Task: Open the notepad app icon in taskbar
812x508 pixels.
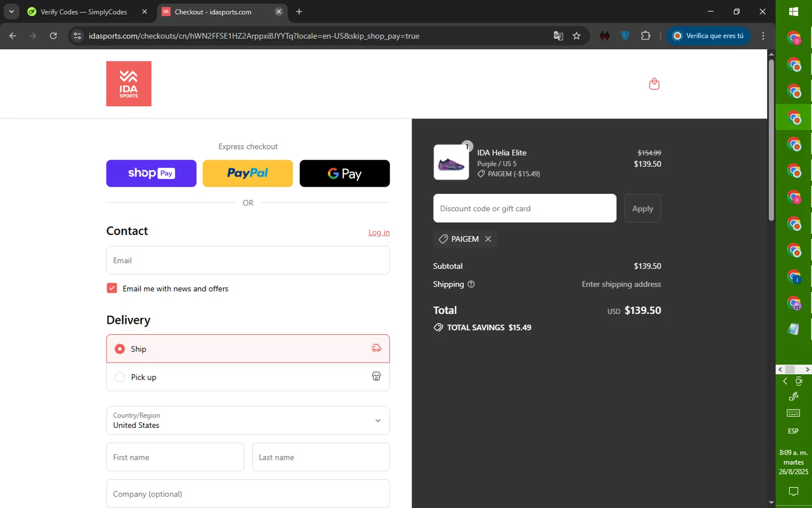Action: (x=794, y=329)
